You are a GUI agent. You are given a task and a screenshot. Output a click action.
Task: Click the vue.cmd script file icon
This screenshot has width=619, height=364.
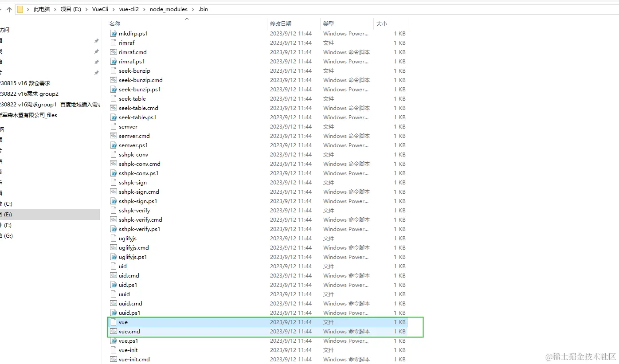114,331
